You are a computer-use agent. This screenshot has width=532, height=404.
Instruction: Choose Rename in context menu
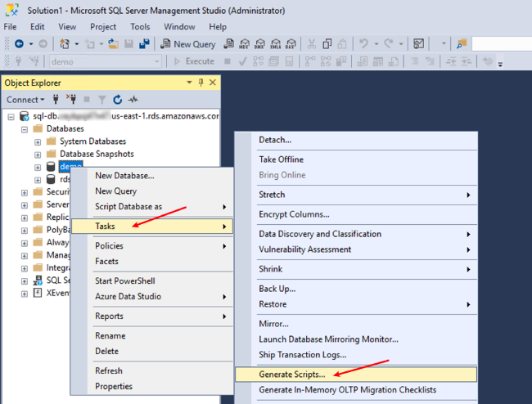[153, 336]
